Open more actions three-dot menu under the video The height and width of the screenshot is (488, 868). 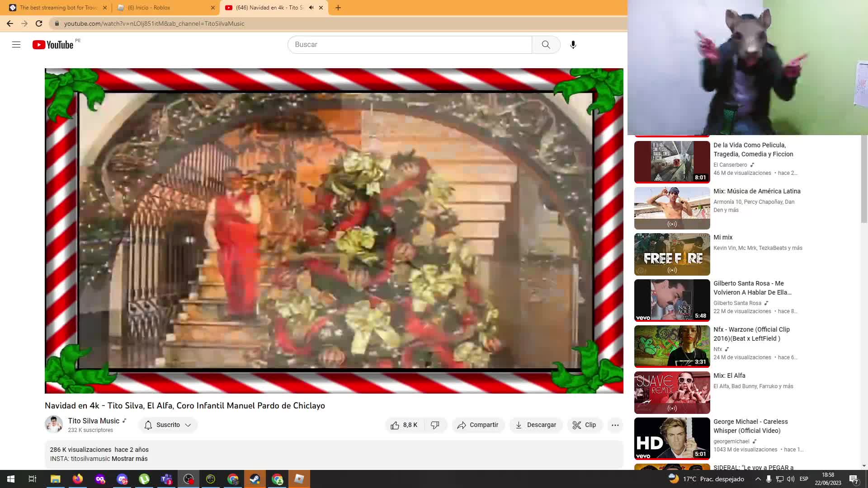[615, 425]
